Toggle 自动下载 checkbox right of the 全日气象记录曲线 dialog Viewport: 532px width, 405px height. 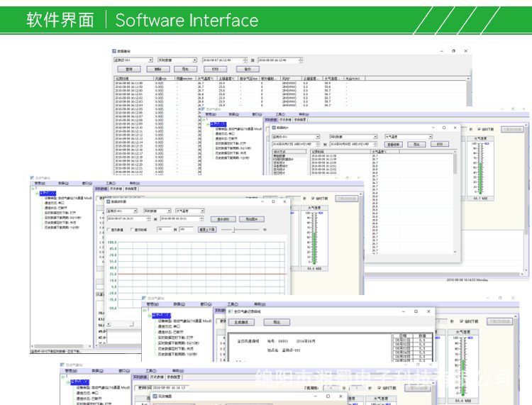tap(462, 321)
